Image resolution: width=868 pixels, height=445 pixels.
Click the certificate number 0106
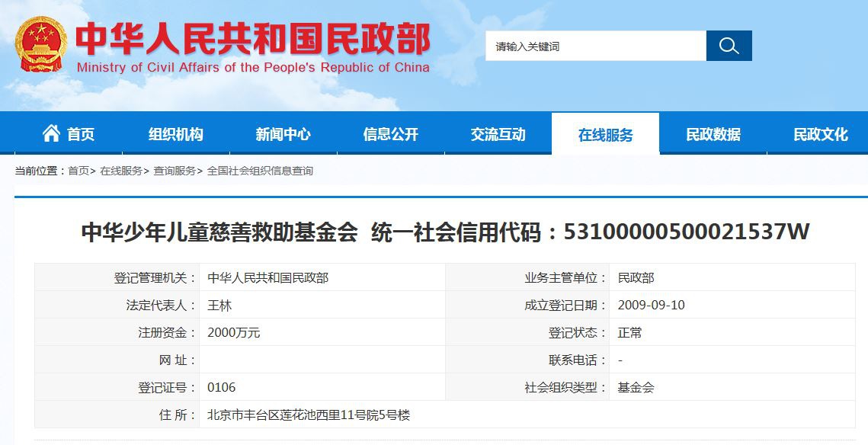coord(222,387)
